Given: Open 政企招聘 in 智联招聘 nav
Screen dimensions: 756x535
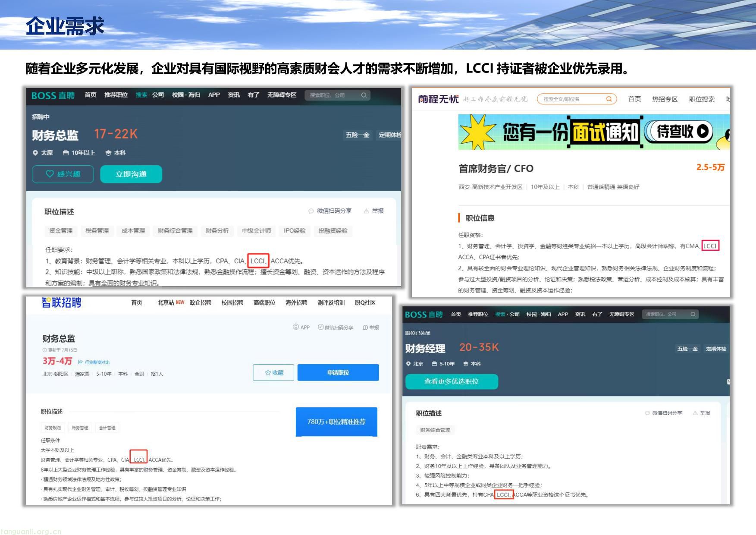Looking at the screenshot, I should point(201,302).
